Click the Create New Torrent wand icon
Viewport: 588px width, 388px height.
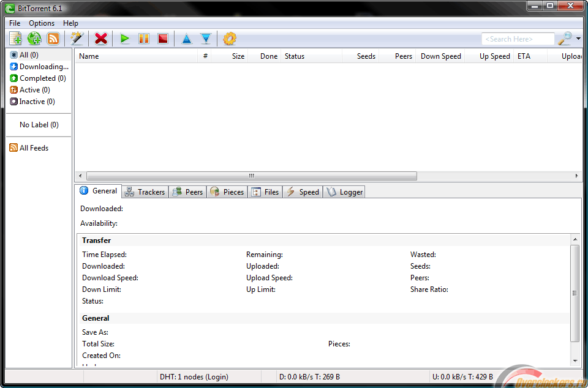[77, 39]
